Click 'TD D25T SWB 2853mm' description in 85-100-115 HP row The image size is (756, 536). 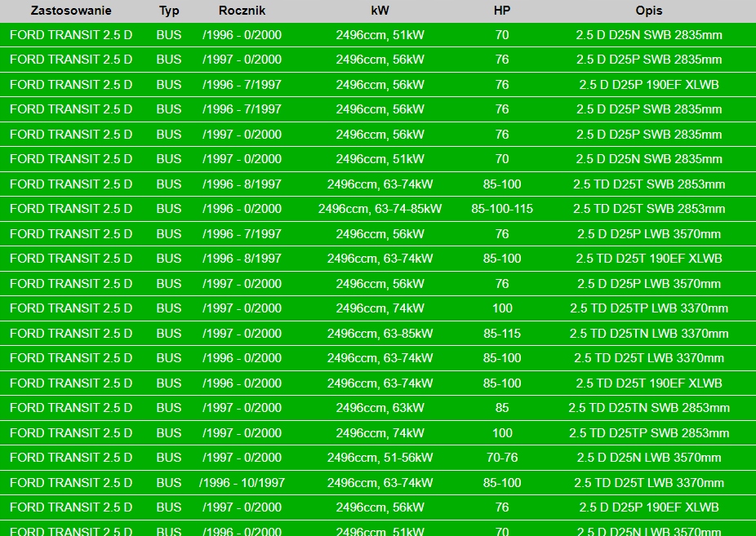(649, 209)
